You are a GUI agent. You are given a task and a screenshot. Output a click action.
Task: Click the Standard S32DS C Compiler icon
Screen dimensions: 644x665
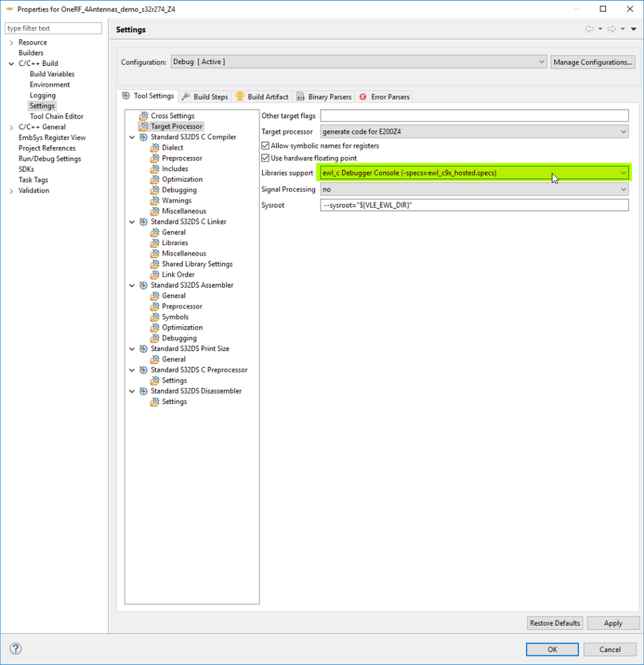pyautogui.click(x=144, y=137)
